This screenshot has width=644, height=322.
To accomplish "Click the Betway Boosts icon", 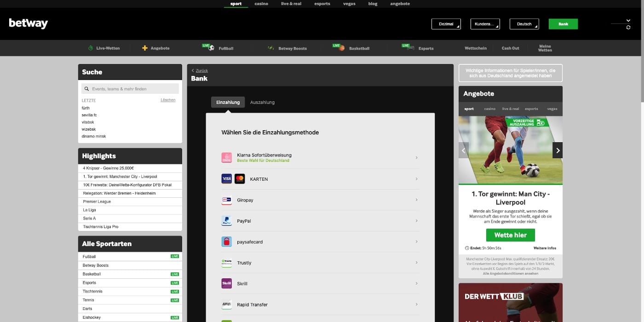I will tap(271, 48).
